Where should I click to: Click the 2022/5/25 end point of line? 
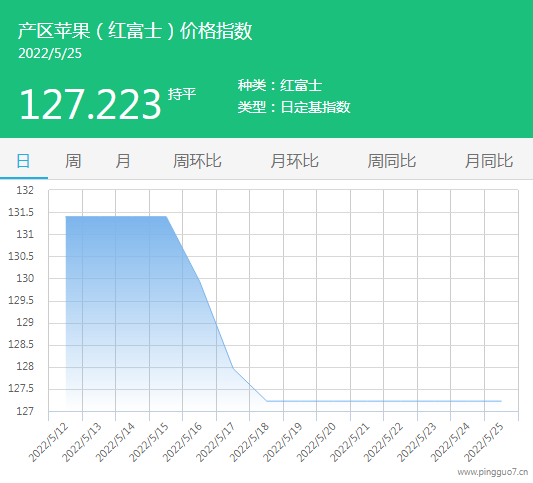pyautogui.click(x=501, y=401)
